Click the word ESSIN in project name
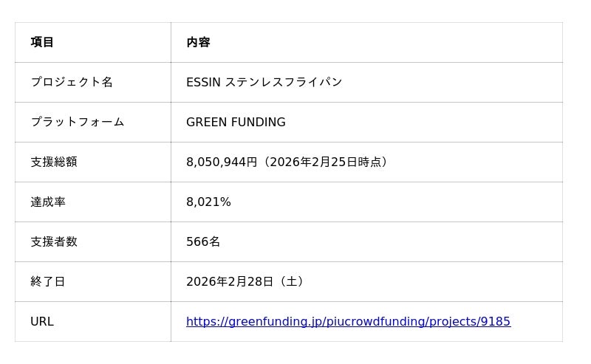The height and width of the screenshot is (364, 591). point(203,83)
